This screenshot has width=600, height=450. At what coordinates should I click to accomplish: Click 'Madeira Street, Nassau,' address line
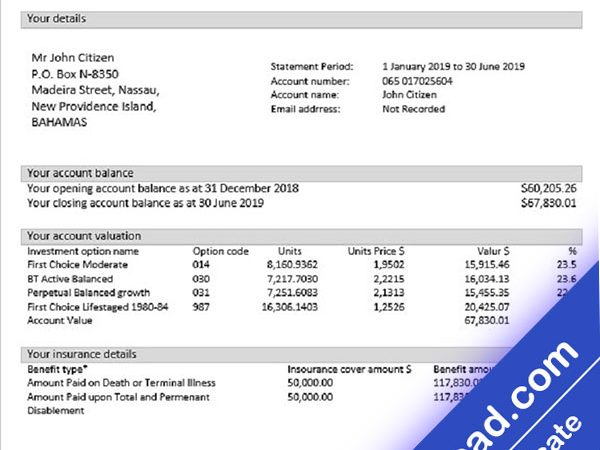[95, 90]
